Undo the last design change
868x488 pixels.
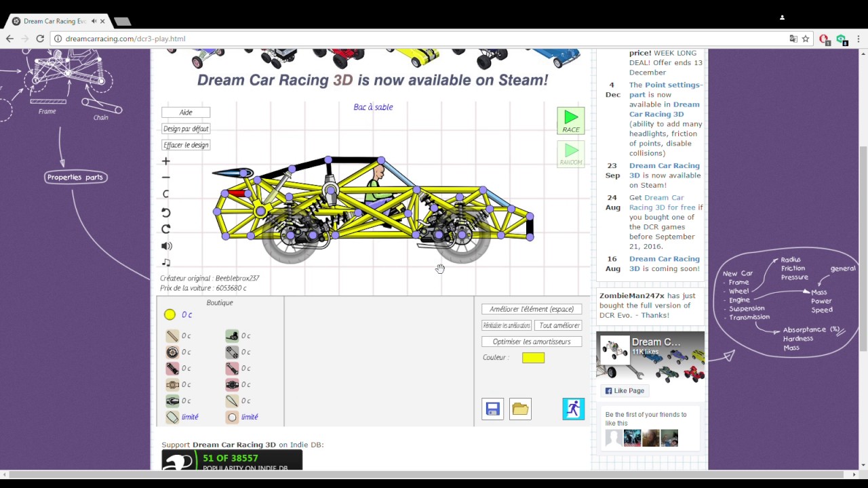point(166,212)
